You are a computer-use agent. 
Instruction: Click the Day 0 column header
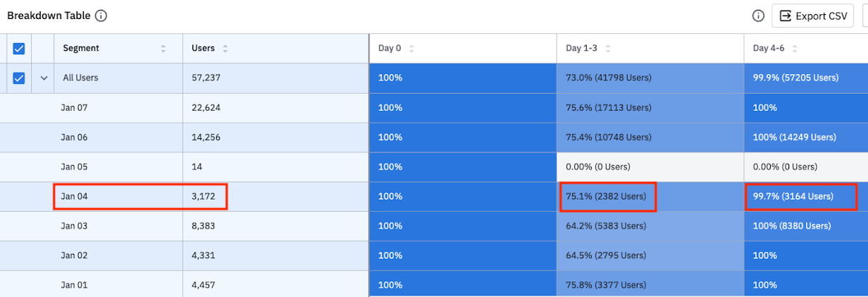(x=390, y=49)
